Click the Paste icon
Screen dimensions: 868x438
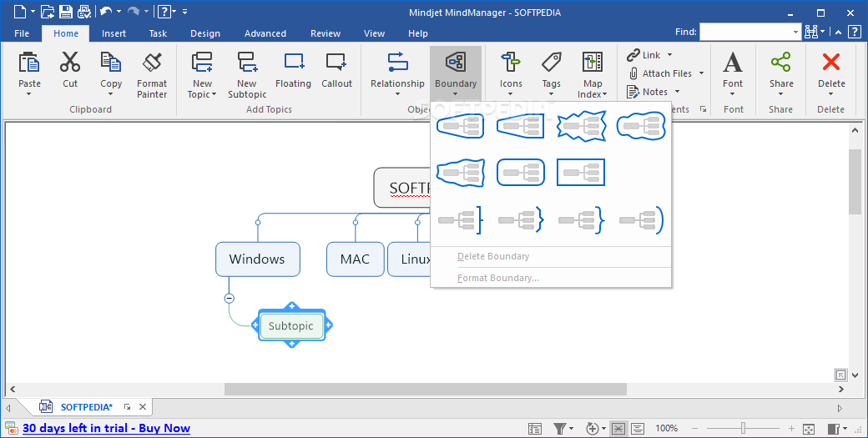(28, 63)
